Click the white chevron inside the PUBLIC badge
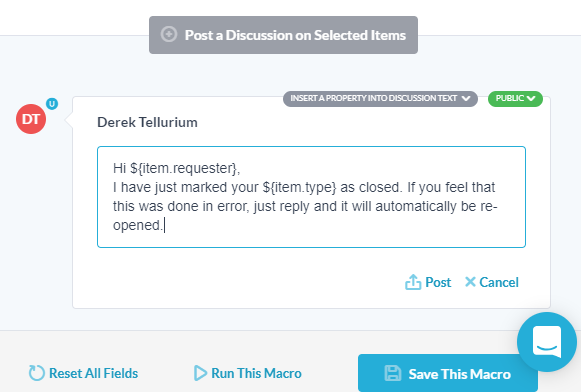 coord(531,99)
